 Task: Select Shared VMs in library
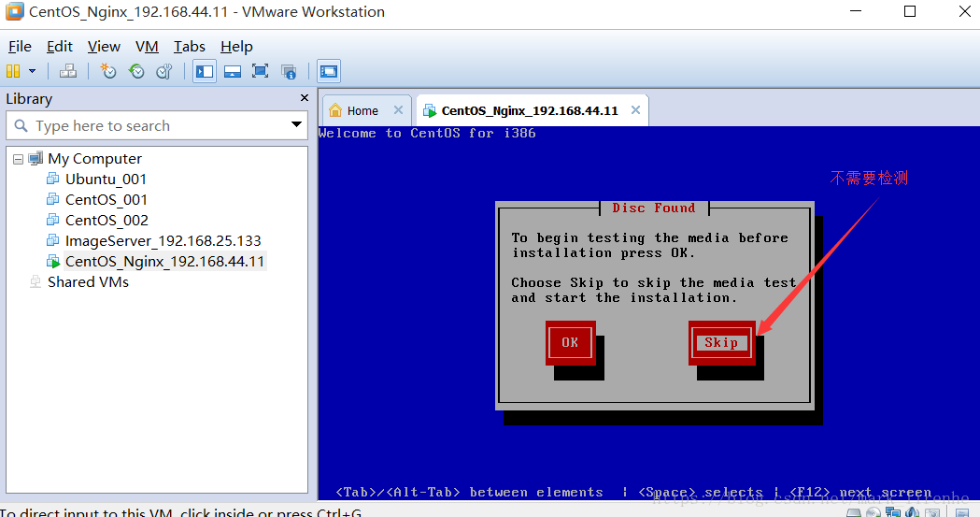point(88,282)
